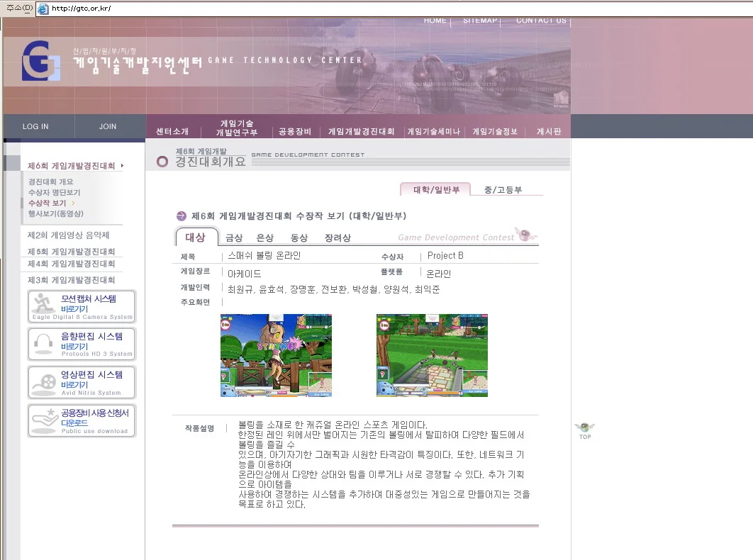Switch to the 은상 award tab
Viewport: 753px width, 560px height.
point(264,237)
